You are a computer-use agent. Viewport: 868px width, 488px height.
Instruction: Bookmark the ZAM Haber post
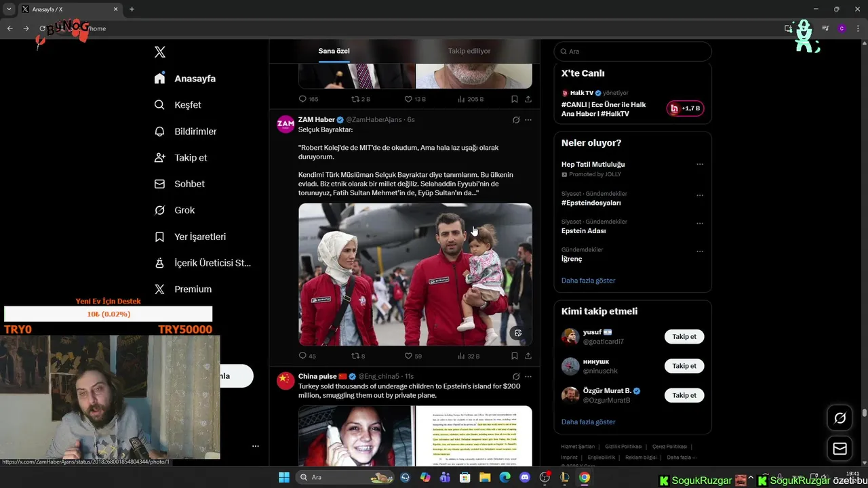coord(515,356)
